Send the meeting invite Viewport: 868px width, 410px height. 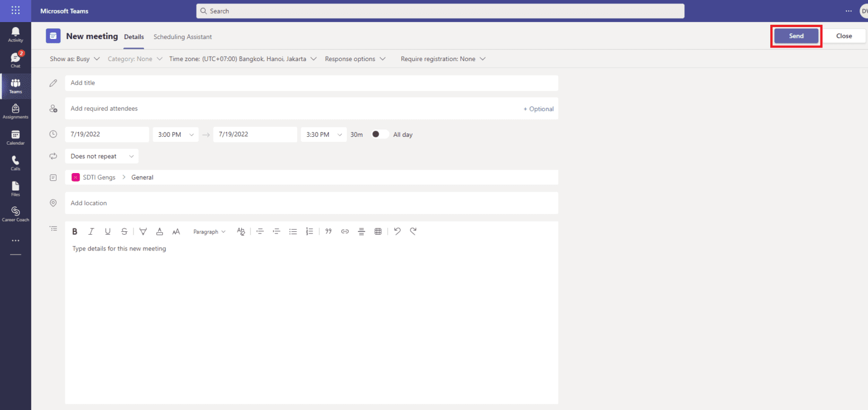click(796, 36)
